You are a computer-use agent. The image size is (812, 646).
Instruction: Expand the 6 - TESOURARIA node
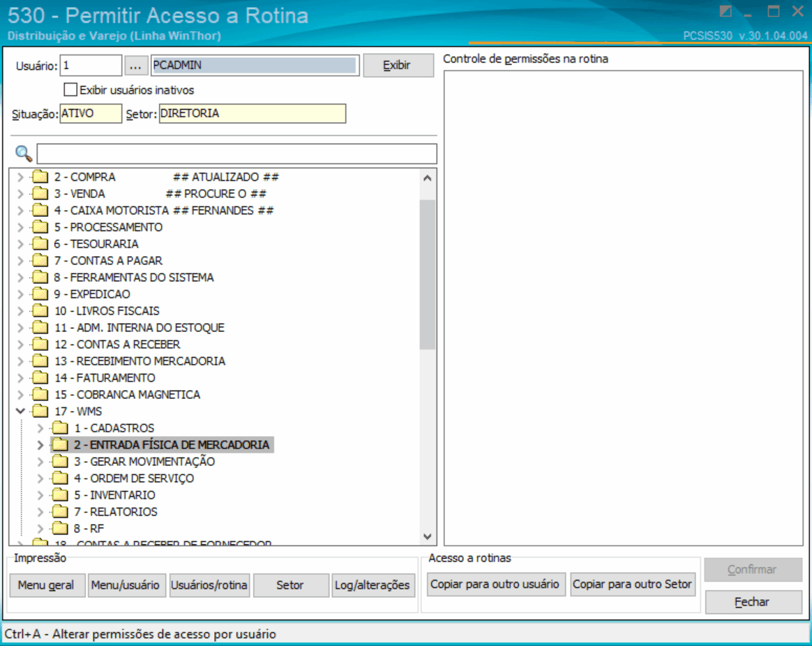[x=20, y=244]
